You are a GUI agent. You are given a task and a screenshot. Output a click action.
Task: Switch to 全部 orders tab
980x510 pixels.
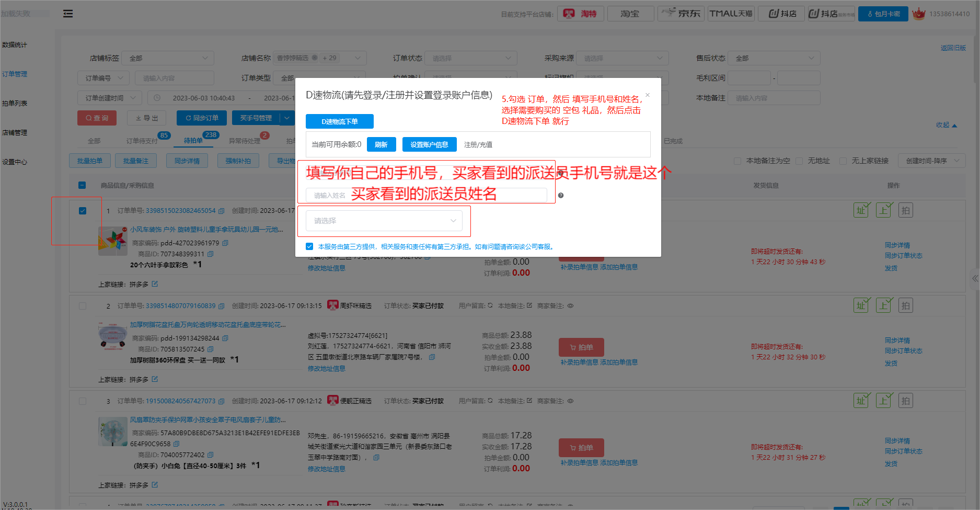pos(94,141)
